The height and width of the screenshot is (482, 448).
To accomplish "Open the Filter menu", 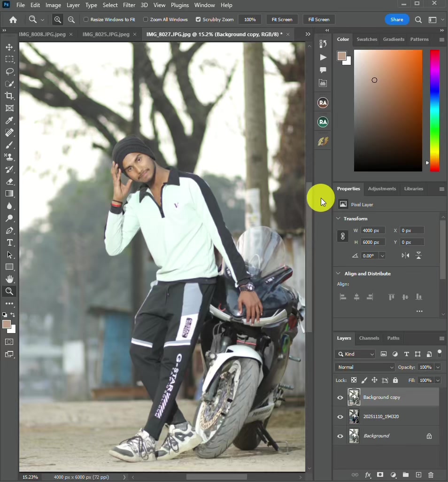I will pyautogui.click(x=129, y=5).
